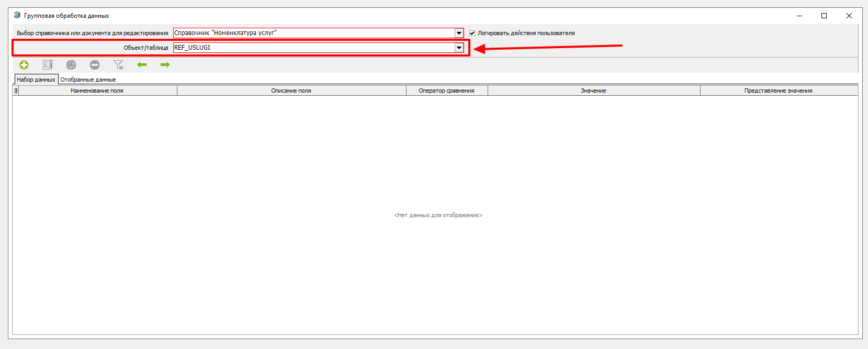Viewport: 868px width, 349px height.
Task: Minimize the Групповая обработка данных window
Action: point(799,16)
